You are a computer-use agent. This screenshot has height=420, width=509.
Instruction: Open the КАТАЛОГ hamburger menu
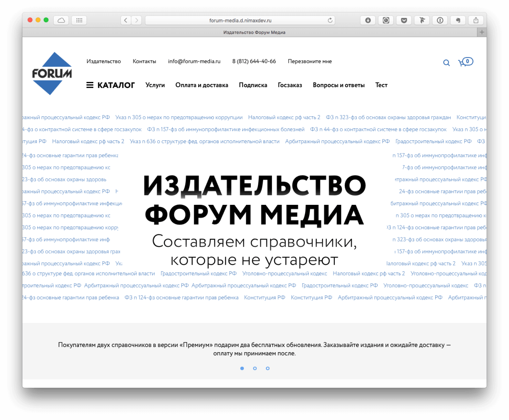click(111, 85)
